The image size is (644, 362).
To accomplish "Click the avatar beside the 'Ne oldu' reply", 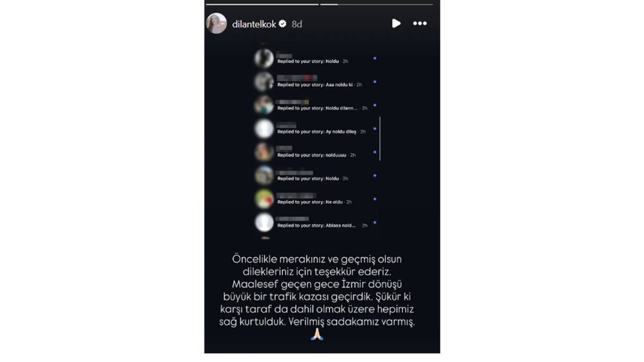I will tap(264, 199).
